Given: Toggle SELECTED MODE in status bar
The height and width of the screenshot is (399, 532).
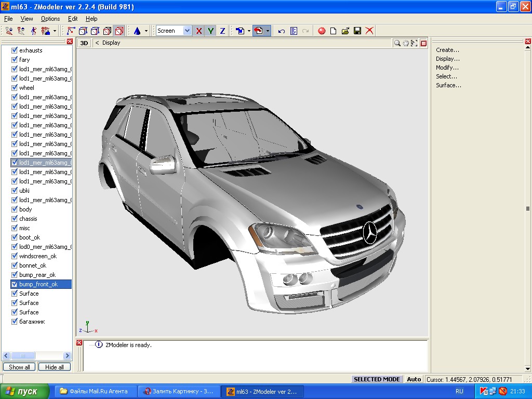Looking at the screenshot, I should 377,379.
